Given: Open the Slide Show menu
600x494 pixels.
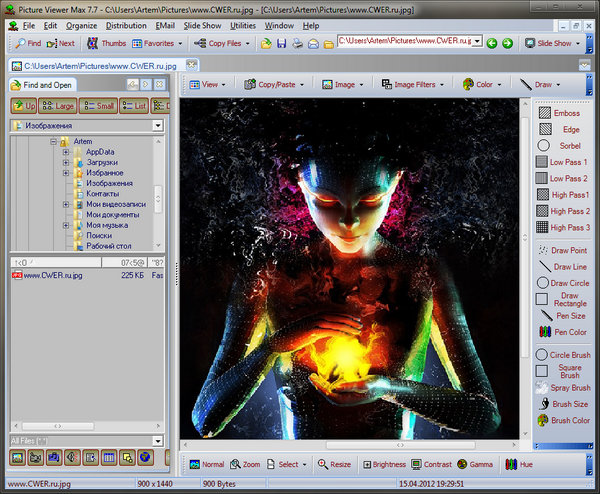Looking at the screenshot, I should click(x=202, y=24).
